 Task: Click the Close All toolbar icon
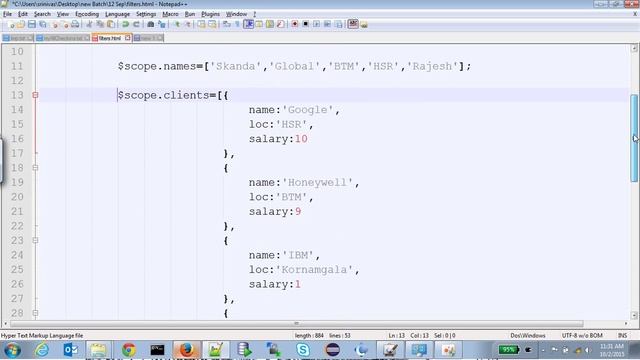click(65, 24)
